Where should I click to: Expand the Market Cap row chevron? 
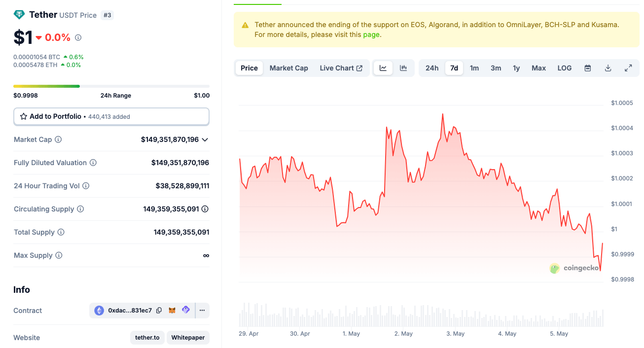tap(206, 139)
